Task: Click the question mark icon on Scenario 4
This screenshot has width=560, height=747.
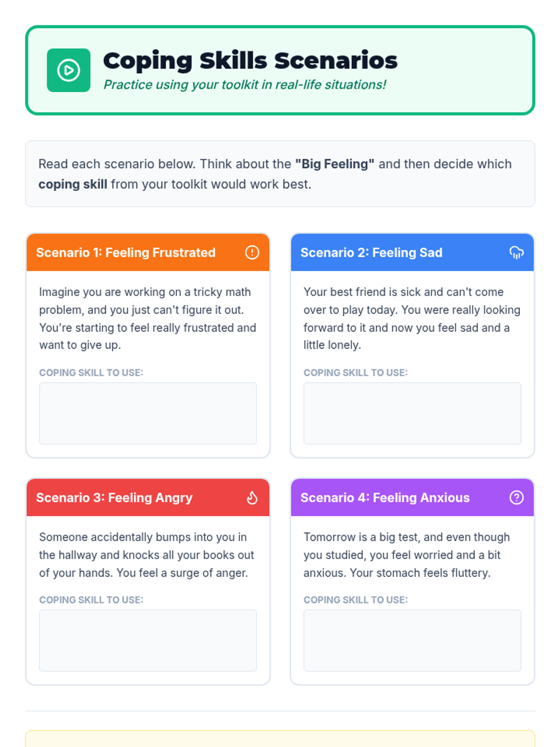Action: [x=516, y=498]
